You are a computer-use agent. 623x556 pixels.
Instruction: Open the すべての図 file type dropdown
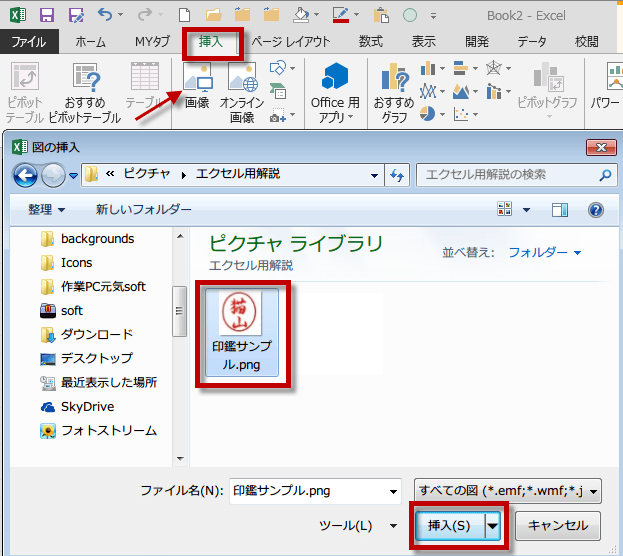tap(507, 491)
